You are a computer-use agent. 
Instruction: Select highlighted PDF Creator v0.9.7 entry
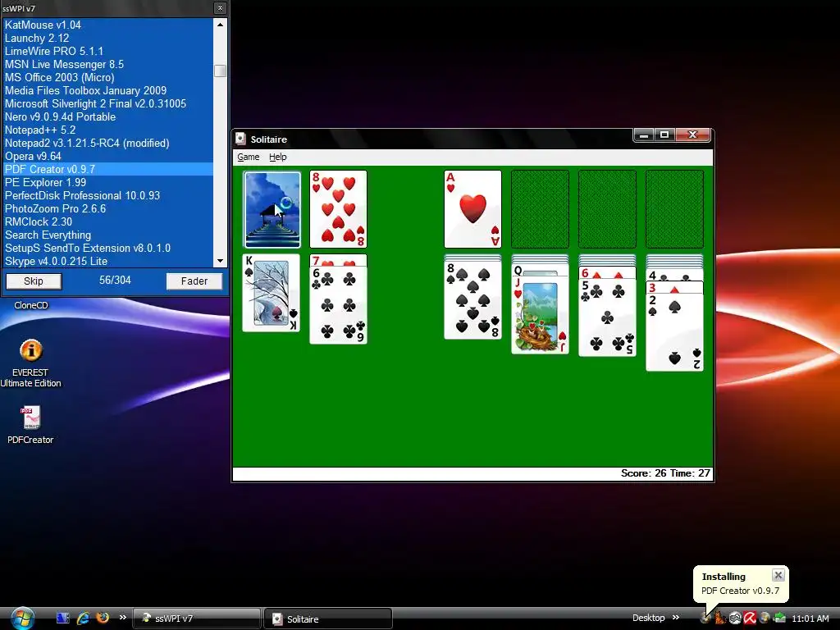[x=108, y=169]
